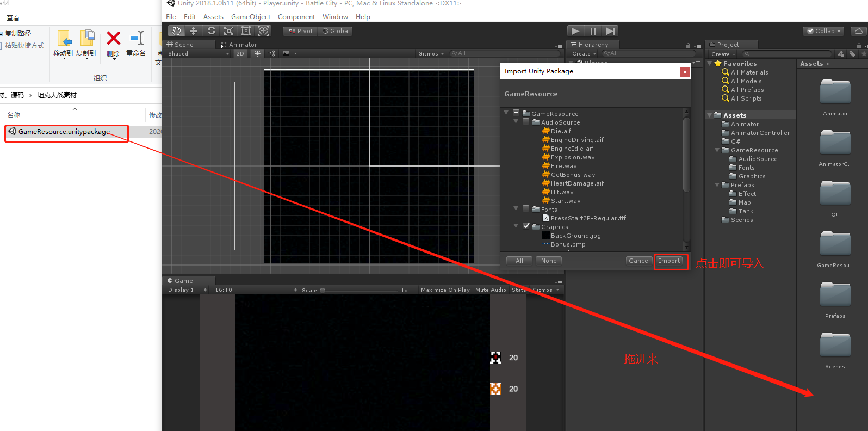Toggle scene audio speaker icon
868x431 pixels.
click(x=271, y=53)
